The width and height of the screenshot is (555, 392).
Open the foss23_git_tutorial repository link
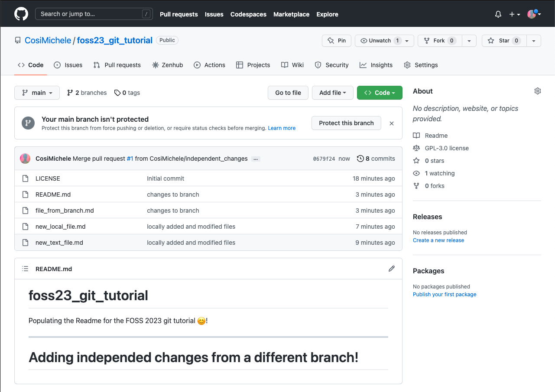point(115,40)
